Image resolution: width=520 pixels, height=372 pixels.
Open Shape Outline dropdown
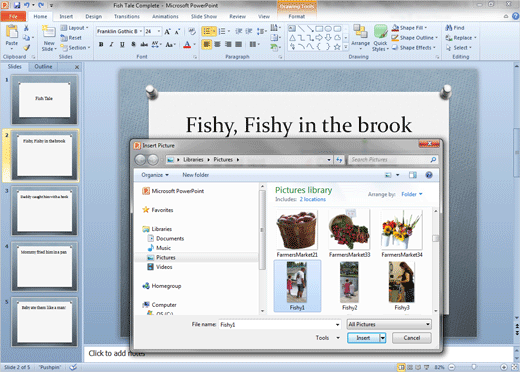pos(414,38)
